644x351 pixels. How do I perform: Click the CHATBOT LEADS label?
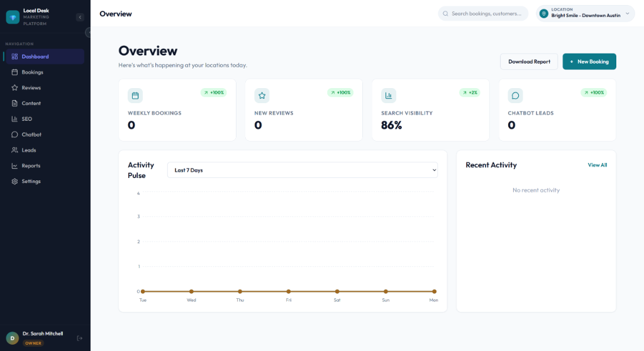pyautogui.click(x=531, y=113)
